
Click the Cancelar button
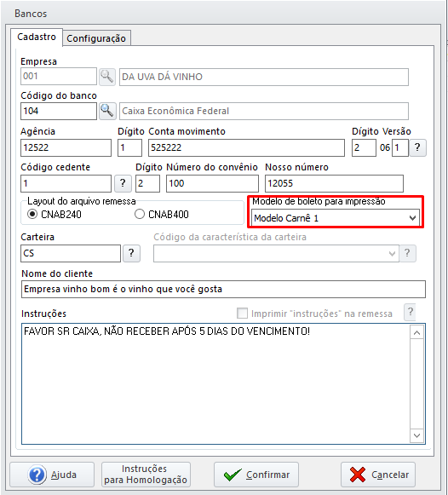click(378, 475)
